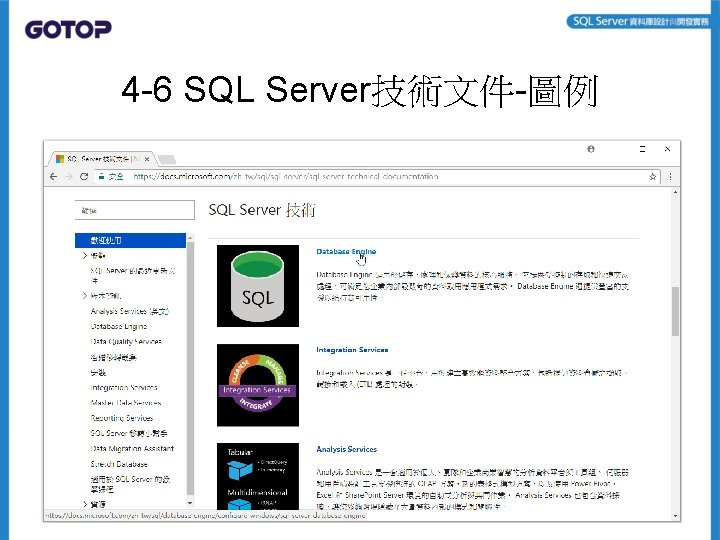720x540 pixels.
Task: Open Analysis Services sidebar entry
Action: coord(130,311)
